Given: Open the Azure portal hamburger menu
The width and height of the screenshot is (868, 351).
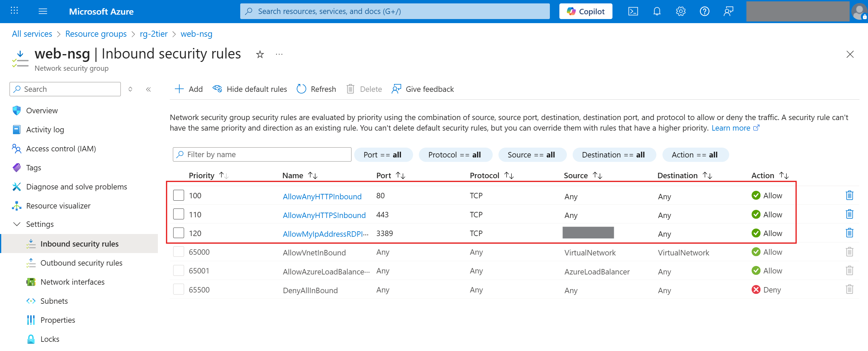Looking at the screenshot, I should coord(43,12).
